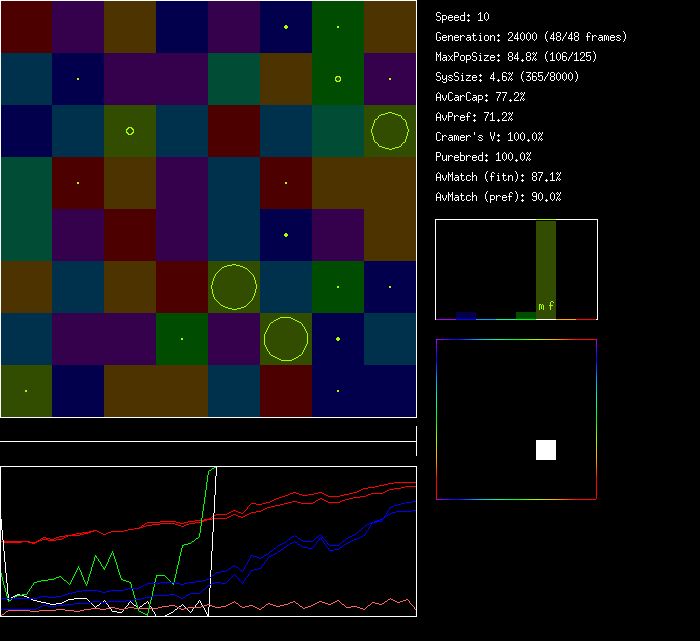Click the Speed: 10 readout
The image size is (700, 641).
(463, 17)
